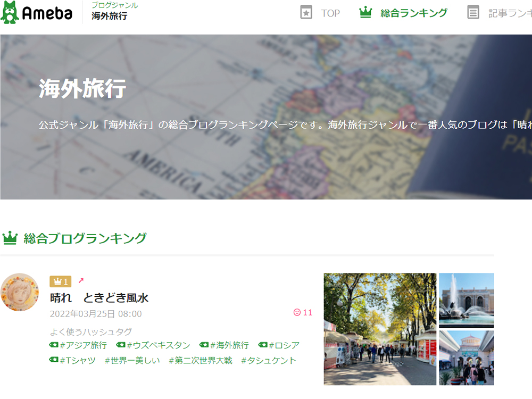Click the blogger's round avatar image
Image resolution: width=532 pixels, height=399 pixels.
(x=20, y=292)
